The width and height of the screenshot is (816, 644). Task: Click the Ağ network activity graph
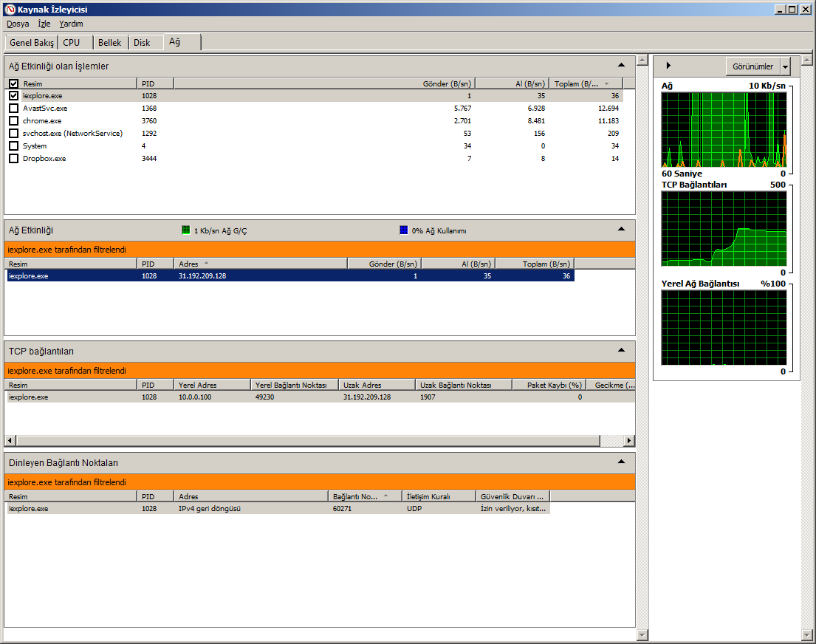click(724, 130)
